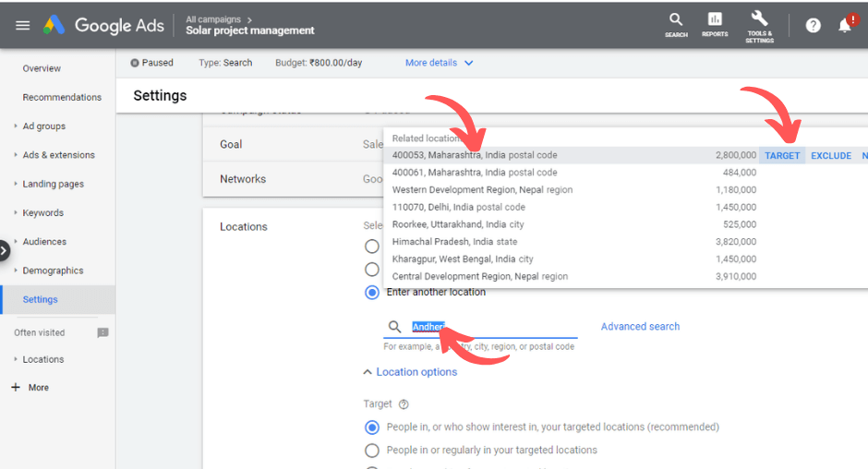The image size is (868, 469).
Task: Open the Reports icon
Action: point(715,25)
